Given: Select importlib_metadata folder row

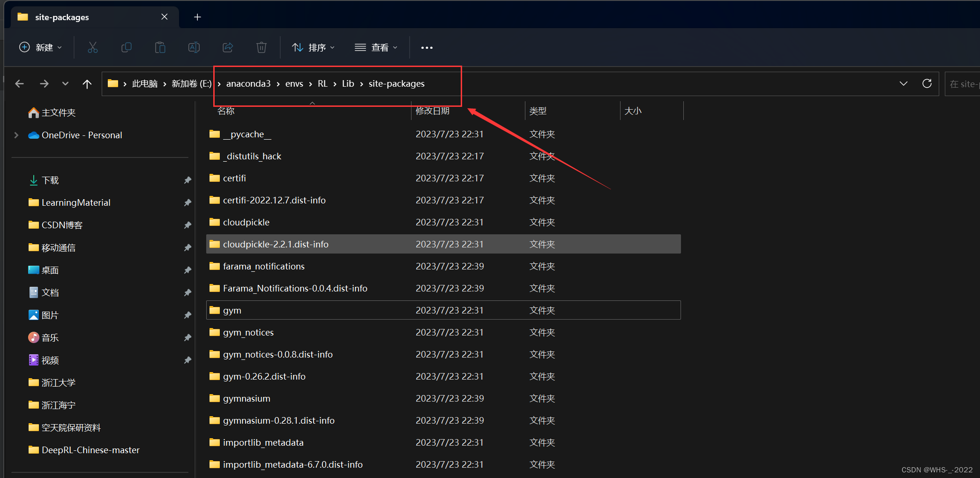Looking at the screenshot, I should click(x=443, y=442).
